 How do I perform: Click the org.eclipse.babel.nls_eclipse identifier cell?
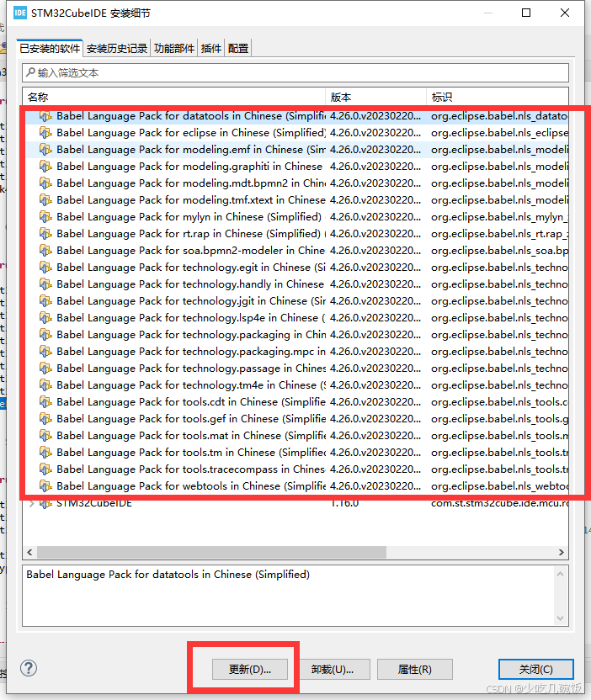[499, 133]
